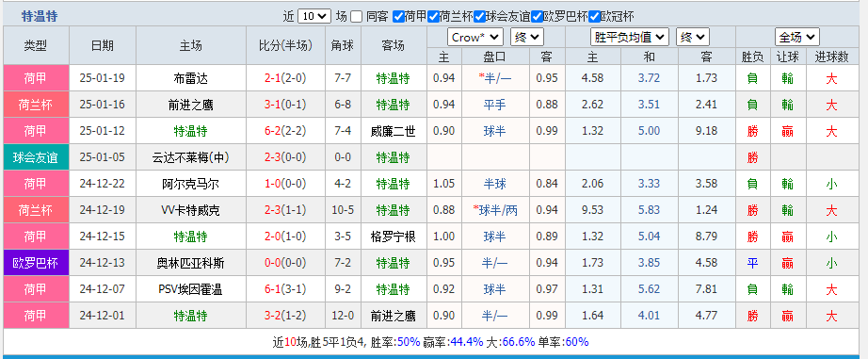868x359 pixels.
Task: Click handicap 半球 in the 阿尔克马尔 row
Action: (x=495, y=184)
